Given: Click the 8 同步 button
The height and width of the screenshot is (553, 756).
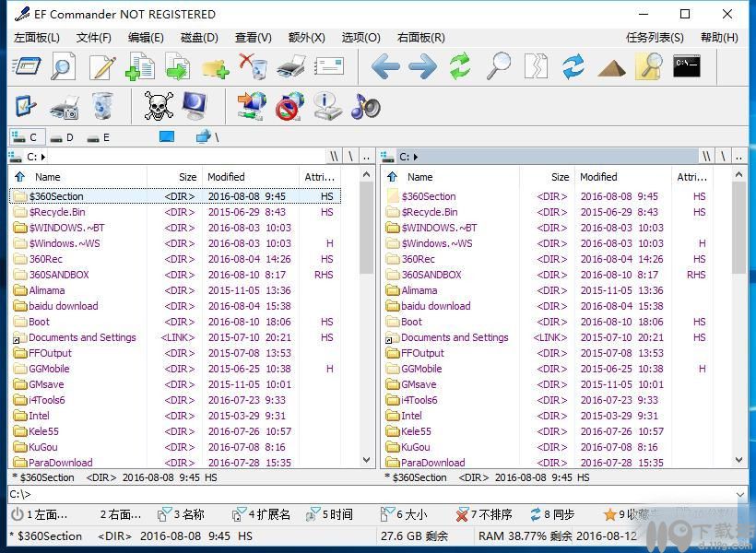Looking at the screenshot, I should (552, 515).
